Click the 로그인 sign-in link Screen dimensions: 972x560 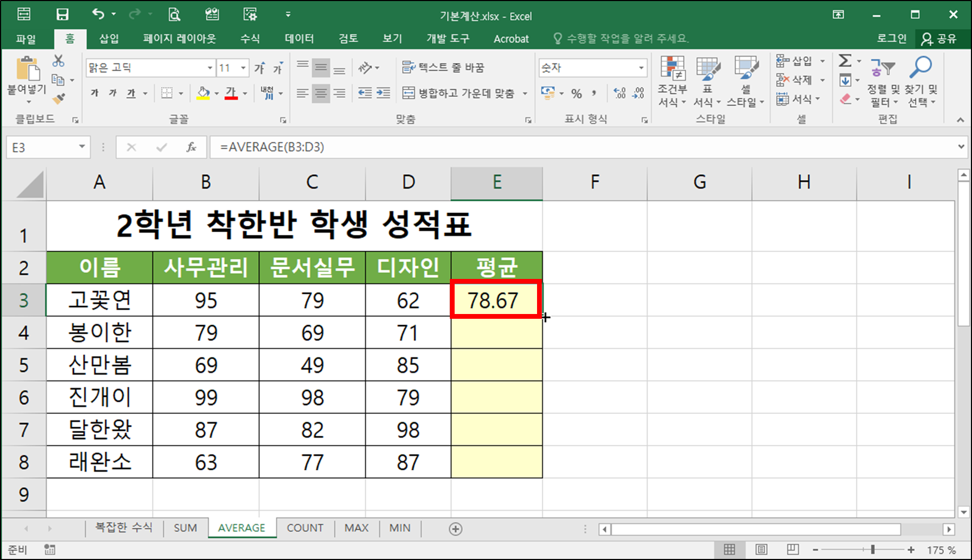[x=891, y=38]
